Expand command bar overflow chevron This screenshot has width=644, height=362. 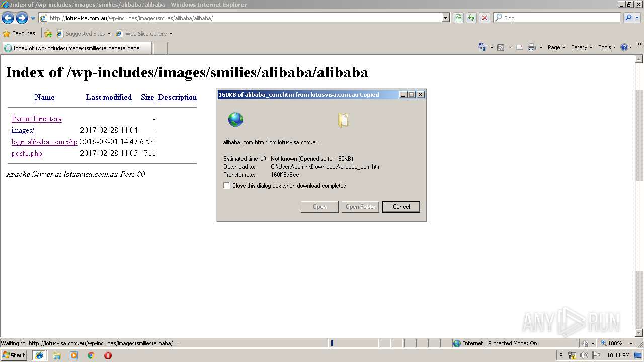pos(639,44)
